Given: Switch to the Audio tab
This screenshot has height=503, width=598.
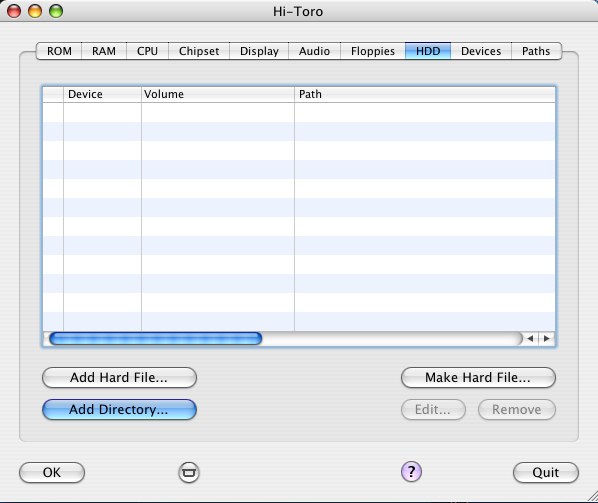Looking at the screenshot, I should (x=314, y=51).
